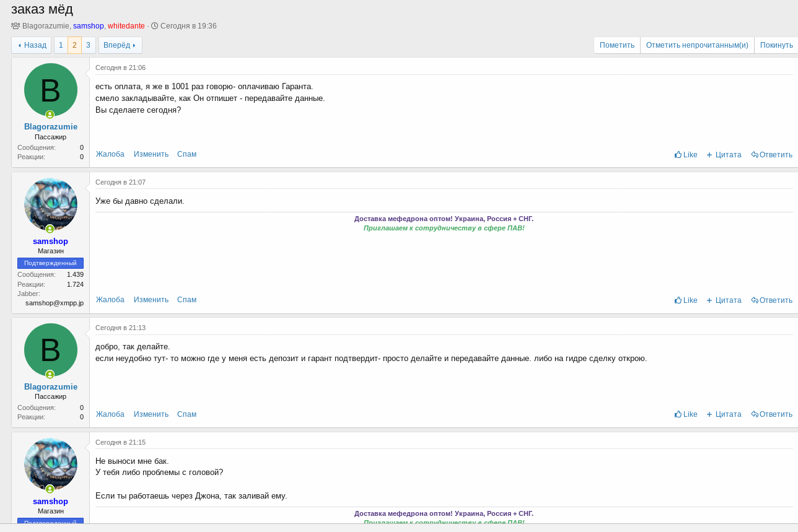Screen dimensions: 798x532
Task: Click Like on the 21:07 post
Action: 686,300
